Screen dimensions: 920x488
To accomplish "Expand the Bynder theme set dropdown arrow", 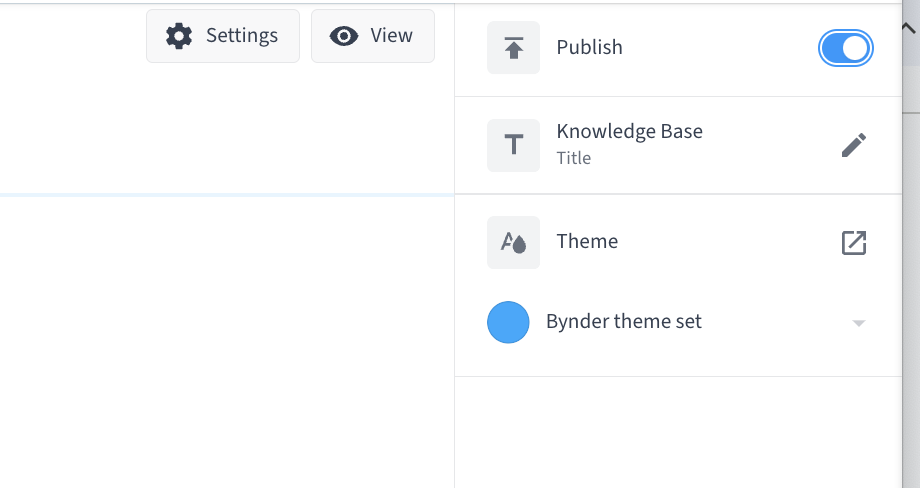I will click(858, 323).
